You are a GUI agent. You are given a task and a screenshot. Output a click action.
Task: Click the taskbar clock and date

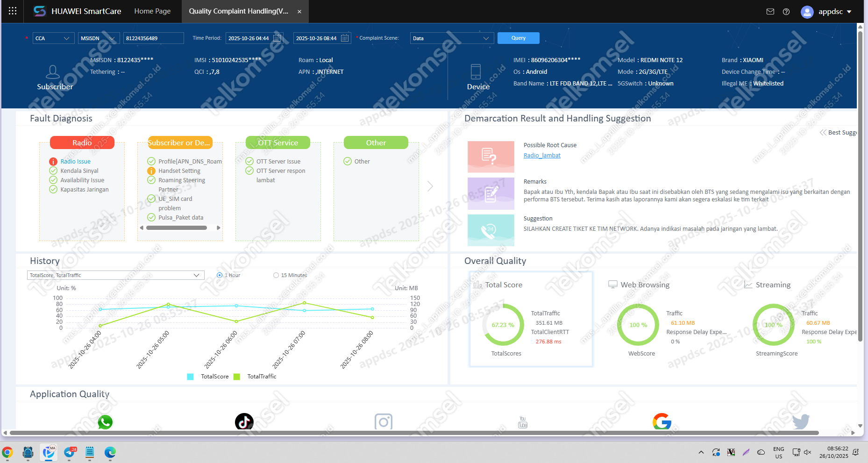click(x=834, y=452)
